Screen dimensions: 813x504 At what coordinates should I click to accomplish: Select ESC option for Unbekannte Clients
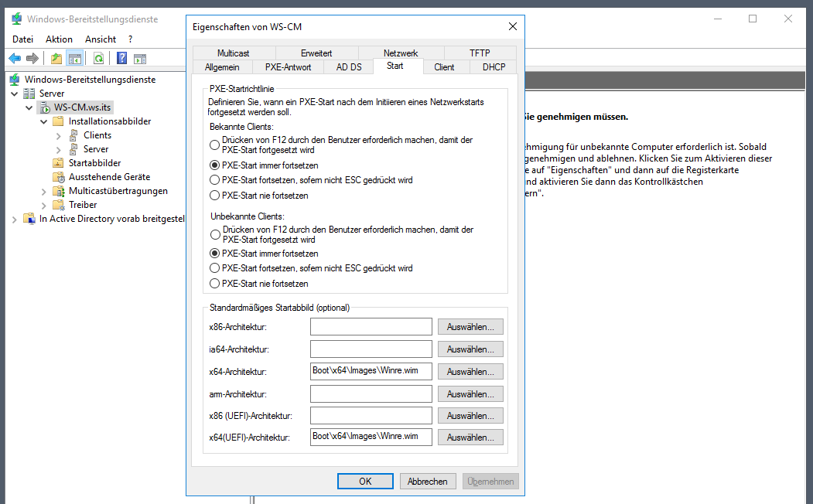pos(214,268)
